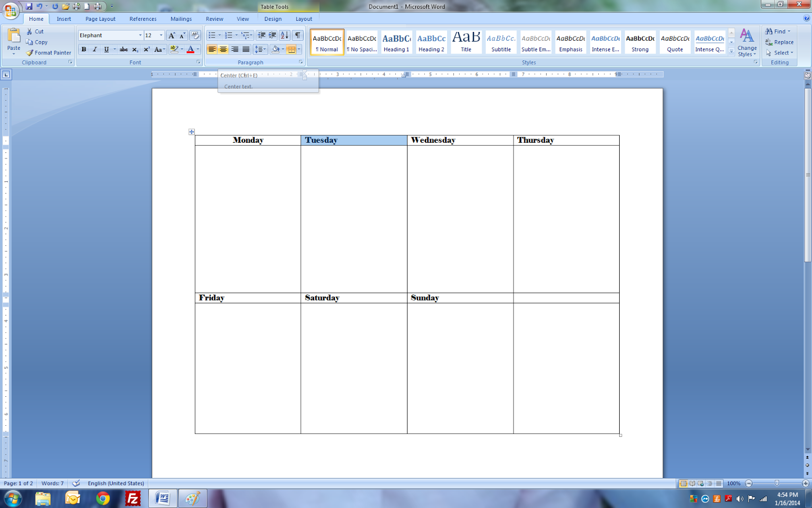The image size is (812, 508).
Task: Shrink the font size
Action: point(182,36)
